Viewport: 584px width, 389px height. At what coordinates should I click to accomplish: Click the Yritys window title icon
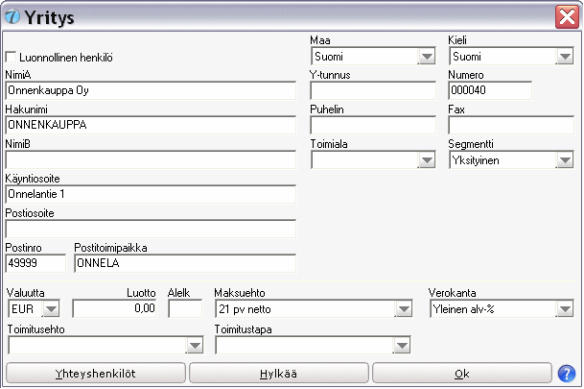click(12, 17)
